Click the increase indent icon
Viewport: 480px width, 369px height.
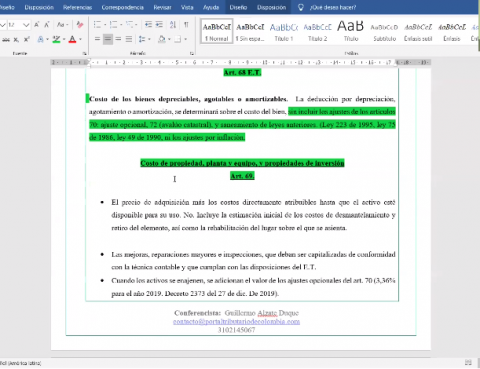159,25
